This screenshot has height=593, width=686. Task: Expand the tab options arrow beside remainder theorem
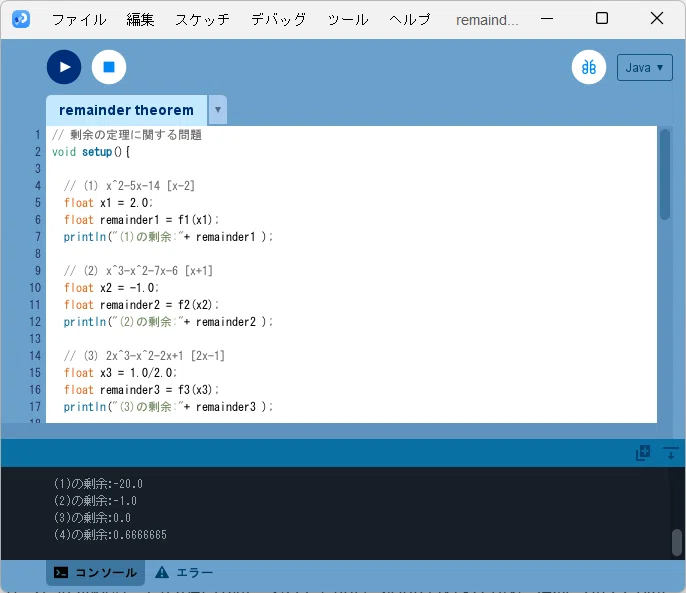(217, 109)
